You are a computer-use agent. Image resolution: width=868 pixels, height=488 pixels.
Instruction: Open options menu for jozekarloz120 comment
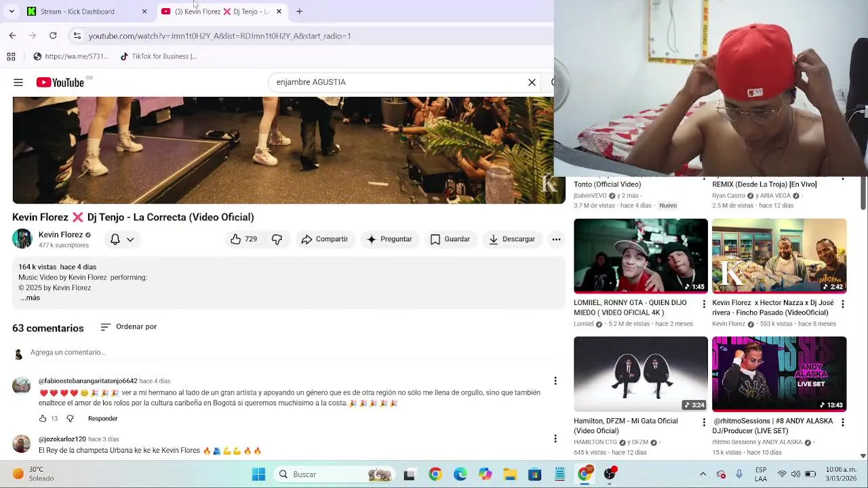tap(555, 439)
